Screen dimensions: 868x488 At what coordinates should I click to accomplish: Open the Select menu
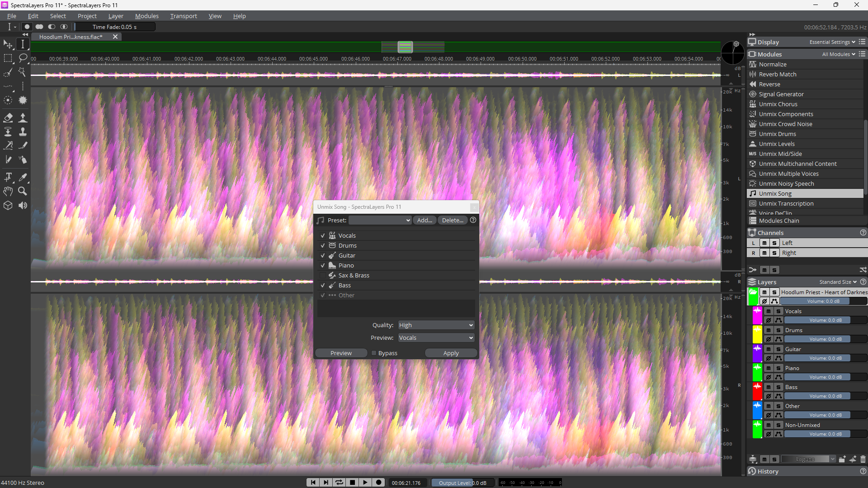point(58,16)
